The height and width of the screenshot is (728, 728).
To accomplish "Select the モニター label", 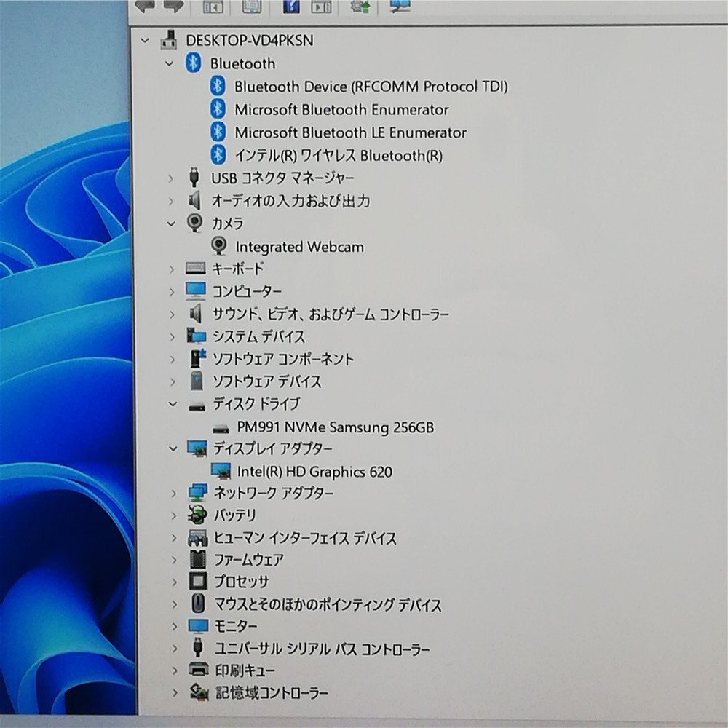I will point(235,626).
